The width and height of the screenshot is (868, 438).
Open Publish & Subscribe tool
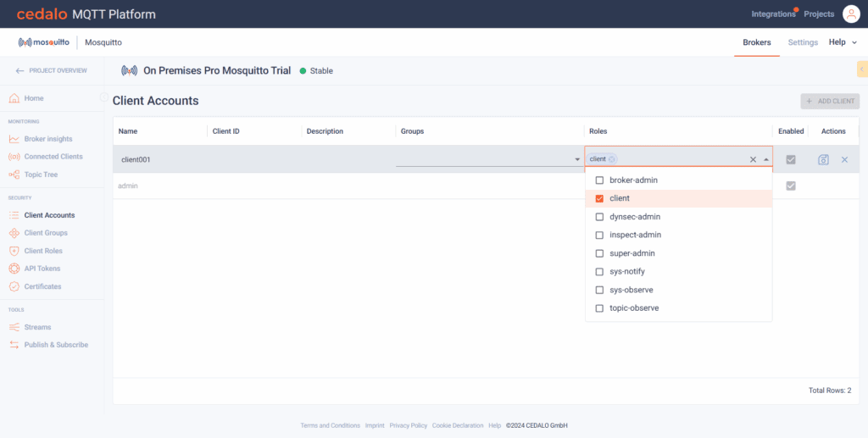click(x=56, y=345)
